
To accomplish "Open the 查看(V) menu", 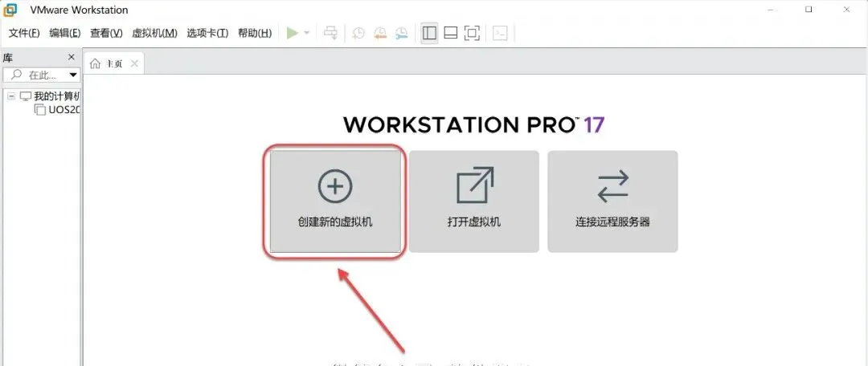I will coord(106,33).
